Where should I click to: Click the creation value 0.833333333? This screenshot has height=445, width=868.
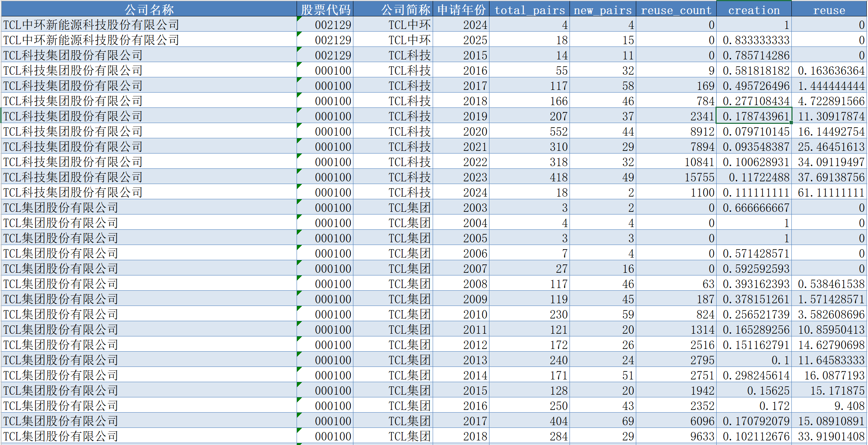(x=754, y=40)
